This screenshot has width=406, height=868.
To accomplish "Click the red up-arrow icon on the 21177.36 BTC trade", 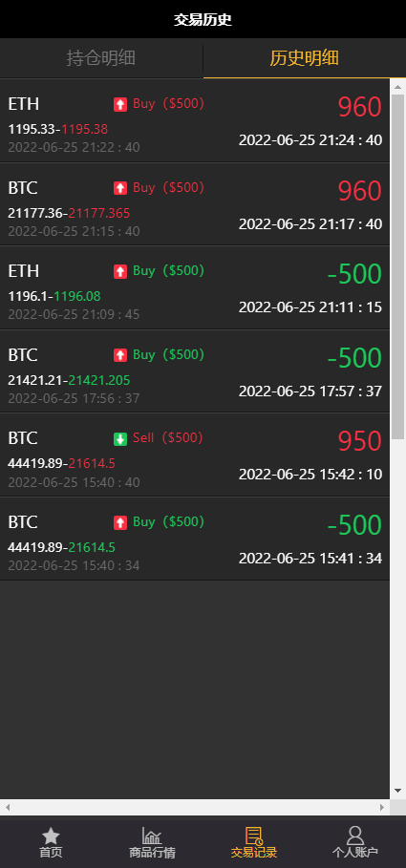I will click(x=120, y=188).
